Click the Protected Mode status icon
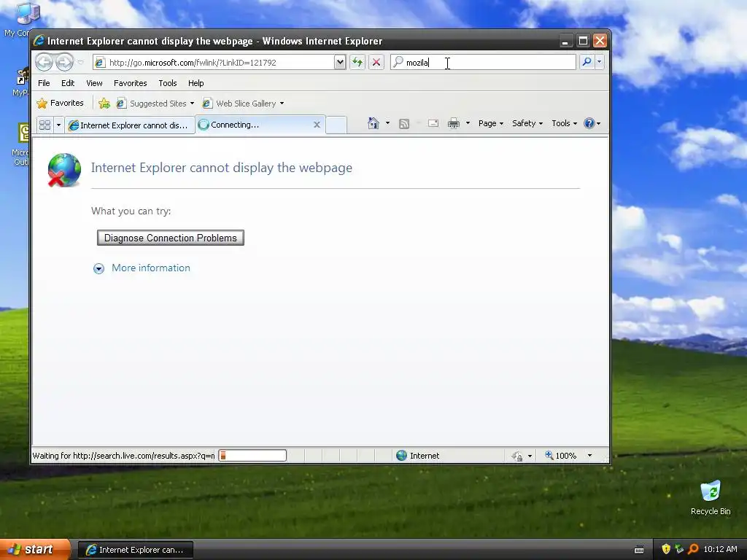 click(517, 456)
